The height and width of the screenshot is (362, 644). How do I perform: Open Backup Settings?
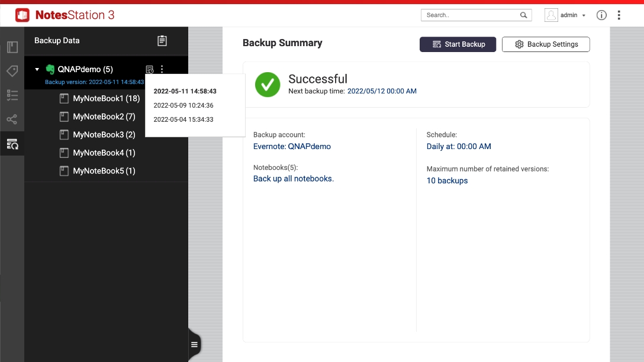(545, 44)
